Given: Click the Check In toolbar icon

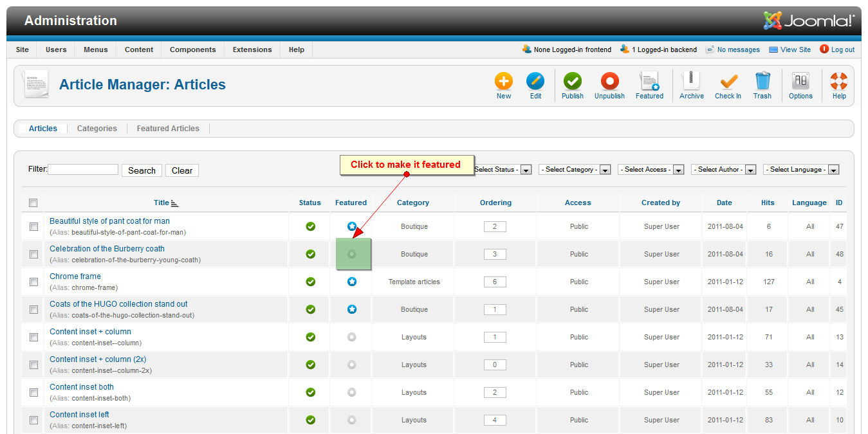Looking at the screenshot, I should 728,81.
